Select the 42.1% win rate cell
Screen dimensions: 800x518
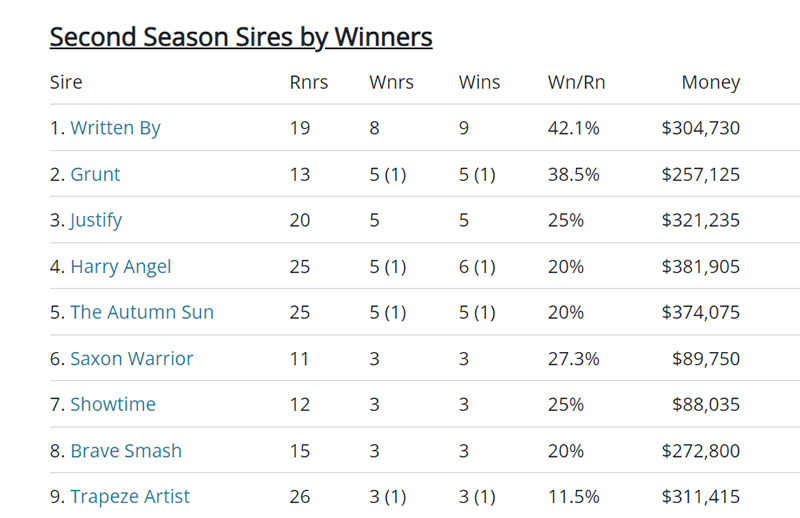click(x=573, y=128)
